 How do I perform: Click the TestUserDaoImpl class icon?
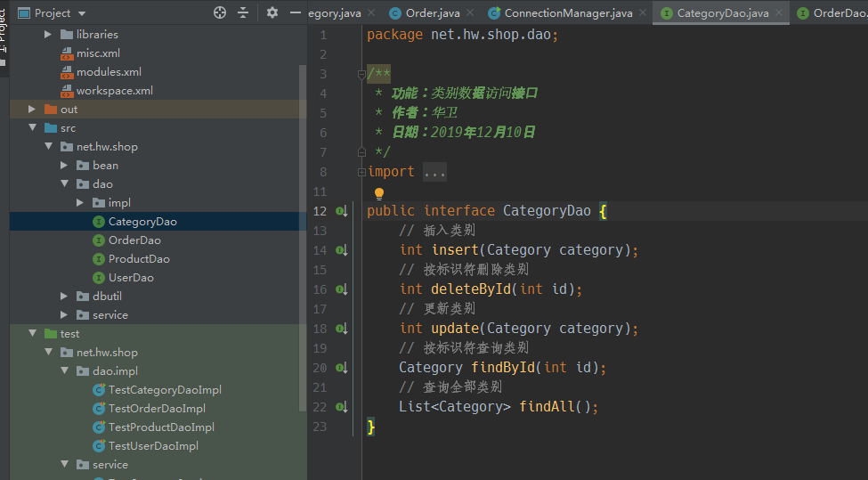click(x=99, y=445)
